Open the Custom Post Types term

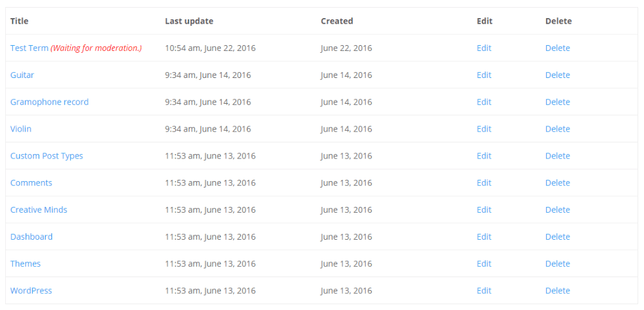pyautogui.click(x=46, y=156)
